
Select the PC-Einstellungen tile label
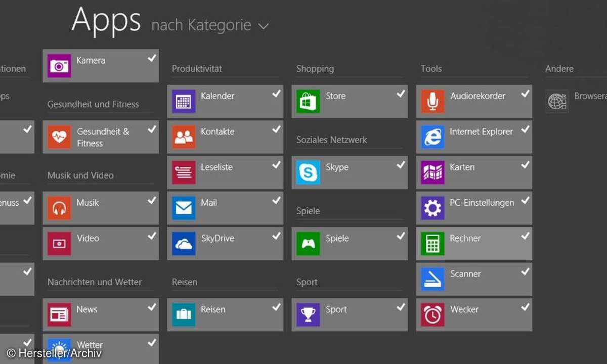click(x=482, y=203)
